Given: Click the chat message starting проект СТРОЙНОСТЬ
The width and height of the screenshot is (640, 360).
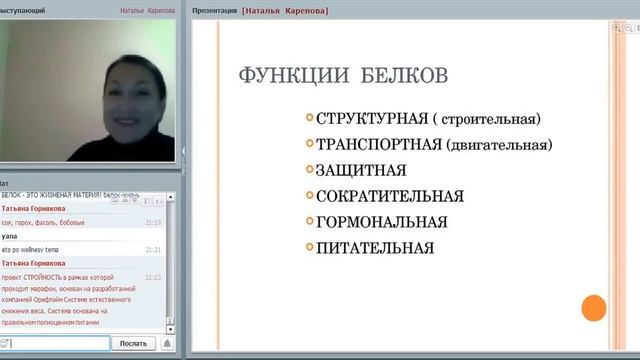Looking at the screenshot, I should 68,300.
